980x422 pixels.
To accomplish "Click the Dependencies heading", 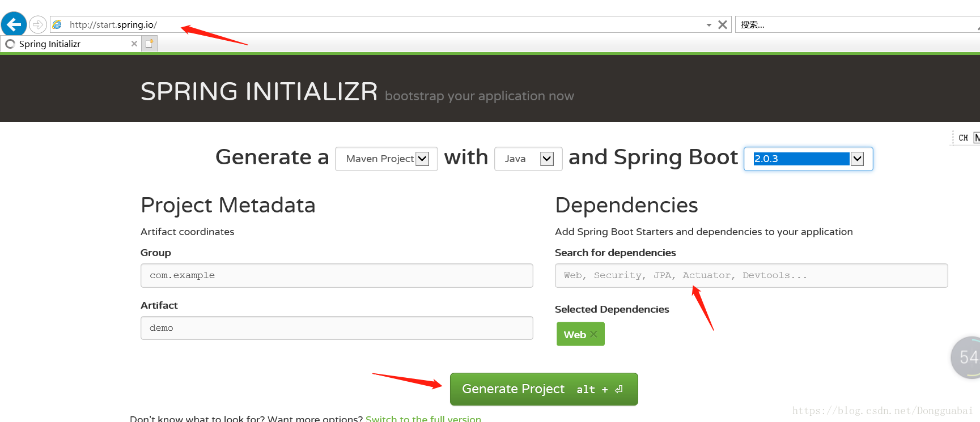I will click(626, 205).
